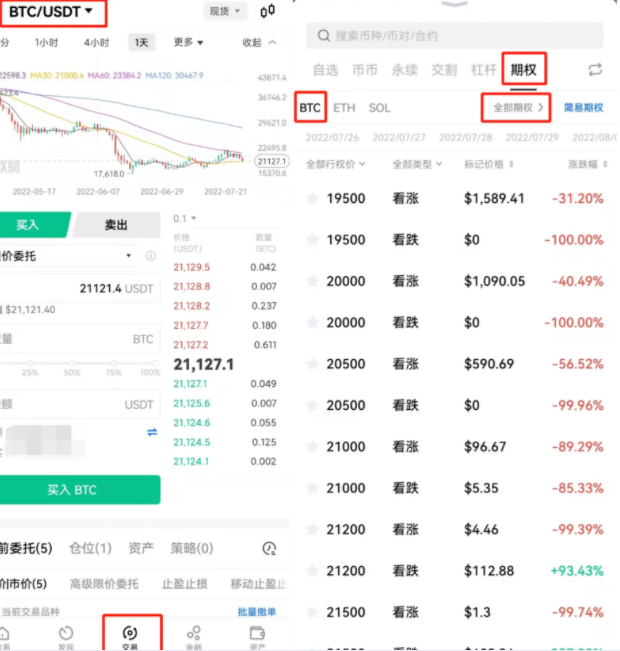
Task: Favorite the 19500 看跌 option star
Action: pyautogui.click(x=312, y=240)
